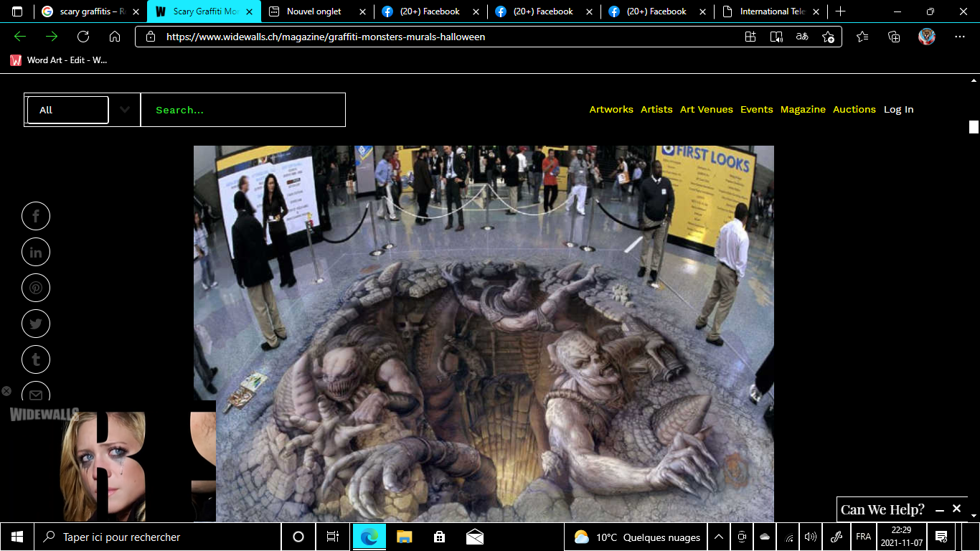Open the Magazine section

click(803, 110)
